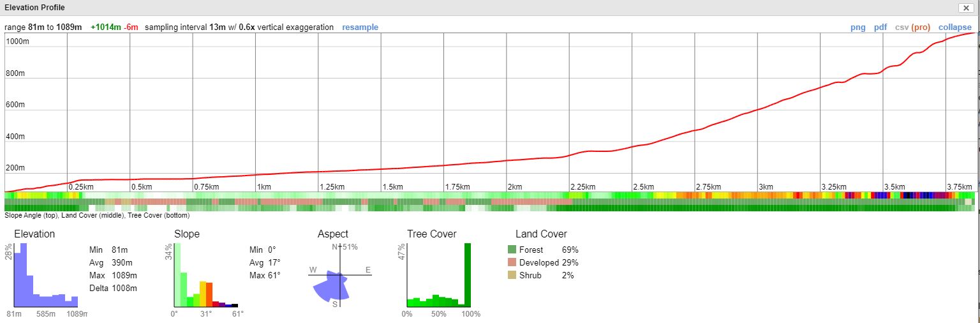Click the 1km distance marker

point(264,187)
